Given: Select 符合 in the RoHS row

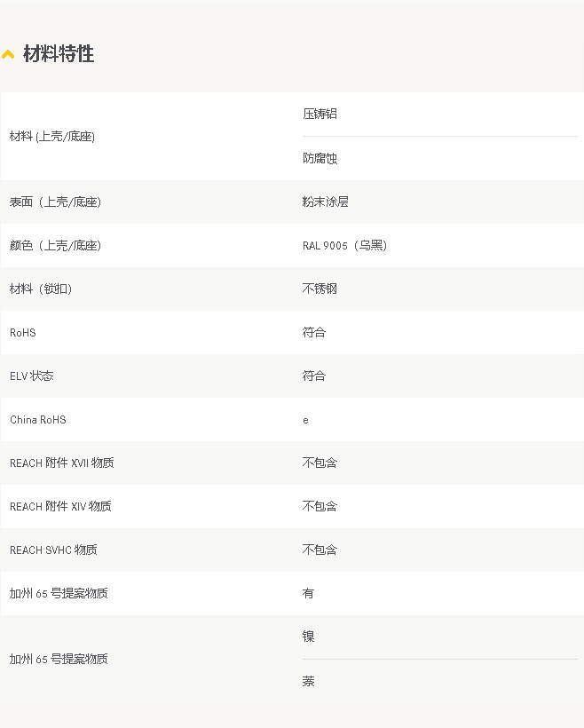Looking at the screenshot, I should click(314, 332).
